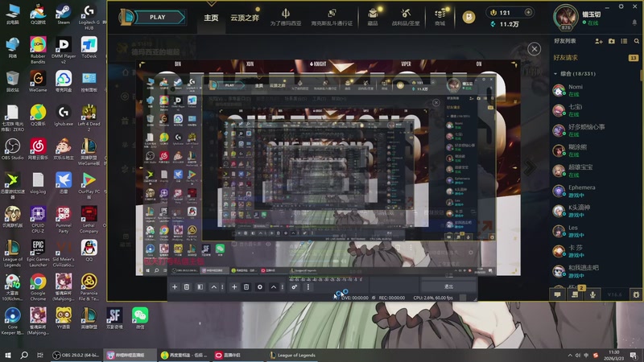Viewport: 644px width, 362px height.
Task: Open ToDesk desktop shortcut
Action: click(x=89, y=47)
